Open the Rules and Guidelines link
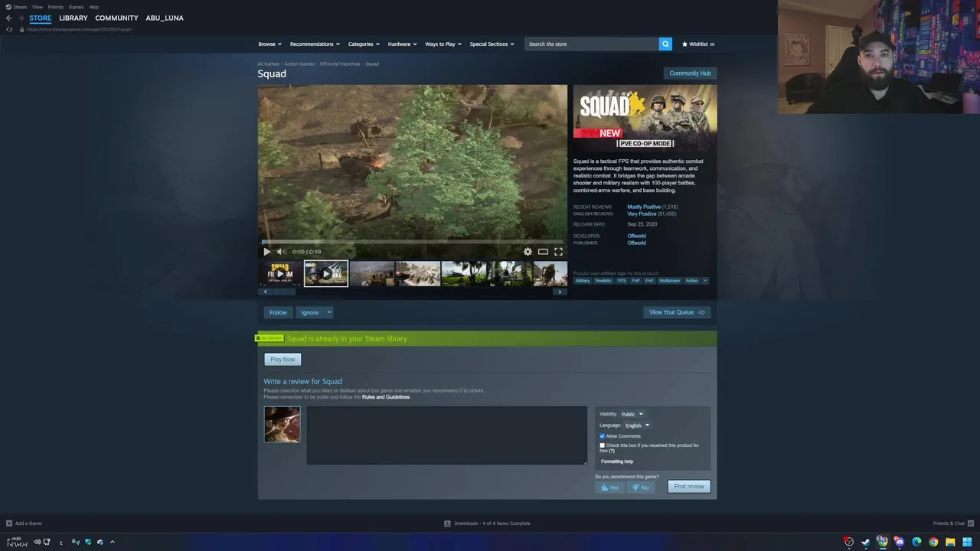Screen dimensions: 980x551 point(386,397)
